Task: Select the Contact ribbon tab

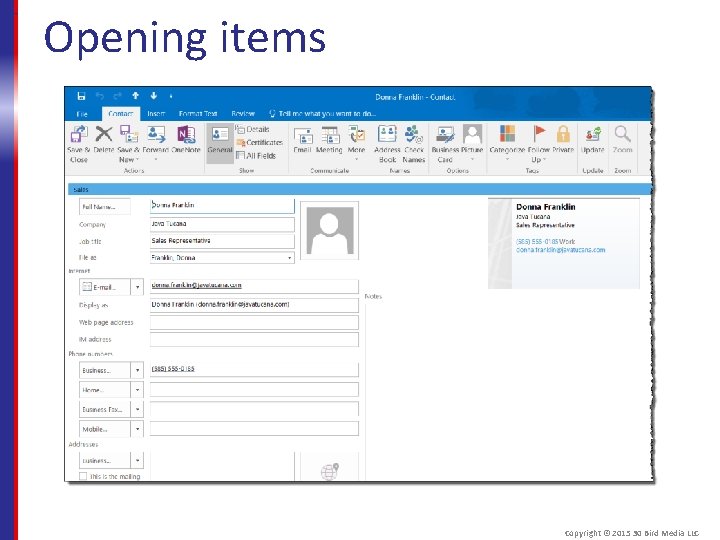Action: (x=121, y=113)
